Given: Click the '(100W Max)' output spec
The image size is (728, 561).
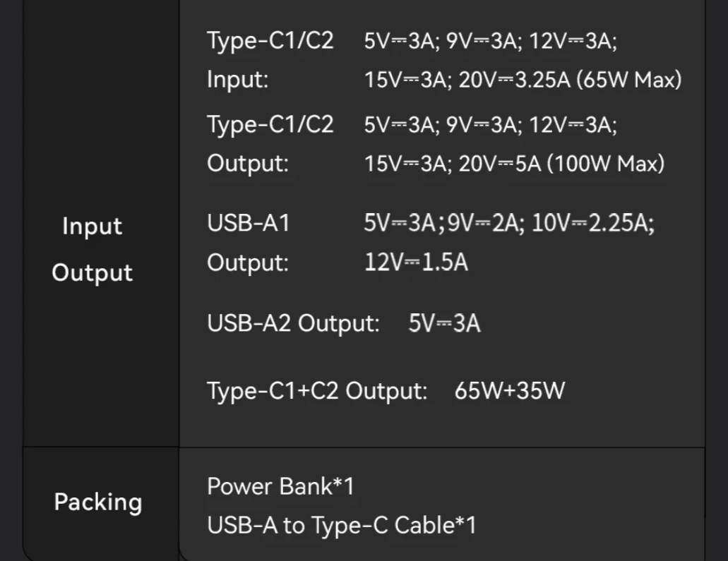Looking at the screenshot, I should pos(606,163).
